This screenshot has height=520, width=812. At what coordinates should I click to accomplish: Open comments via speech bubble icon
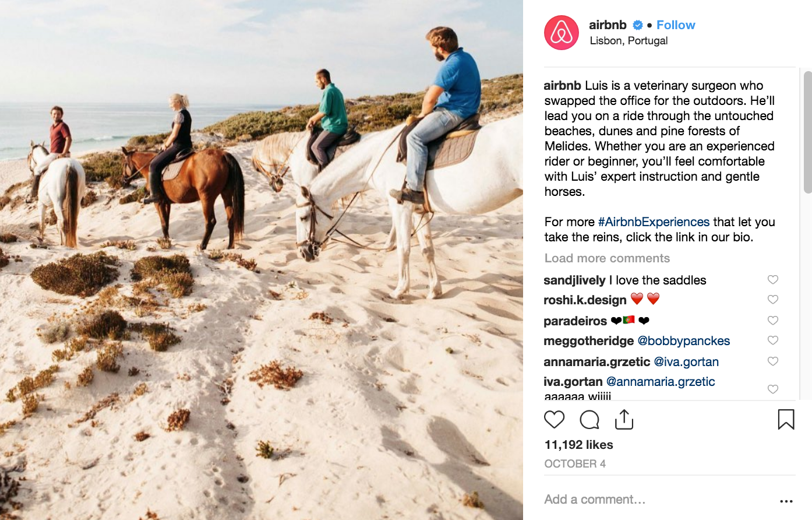[589, 420]
